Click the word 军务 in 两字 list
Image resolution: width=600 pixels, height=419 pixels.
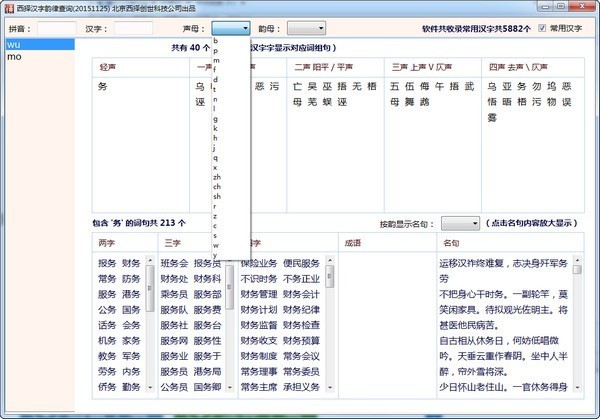131,356
